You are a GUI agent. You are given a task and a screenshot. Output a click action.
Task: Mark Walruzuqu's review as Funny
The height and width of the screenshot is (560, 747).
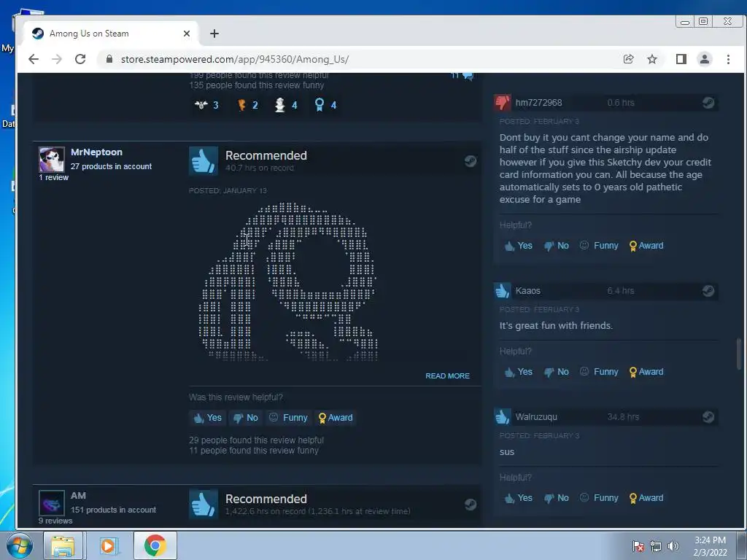click(599, 498)
